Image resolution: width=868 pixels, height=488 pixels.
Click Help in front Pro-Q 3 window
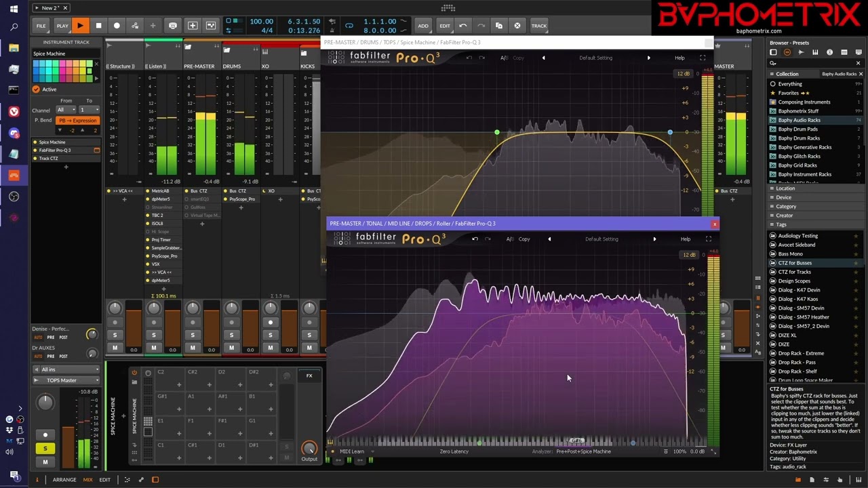(686, 239)
